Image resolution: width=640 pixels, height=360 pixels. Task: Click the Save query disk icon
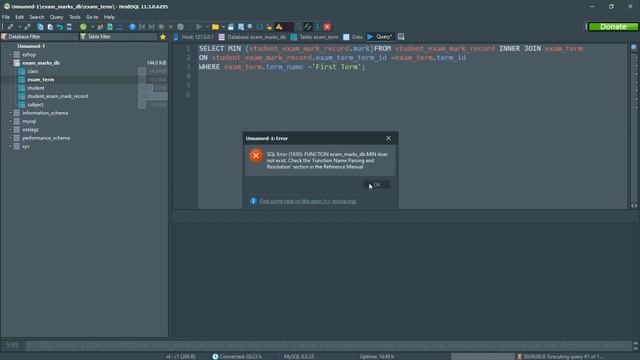[x=231, y=27]
